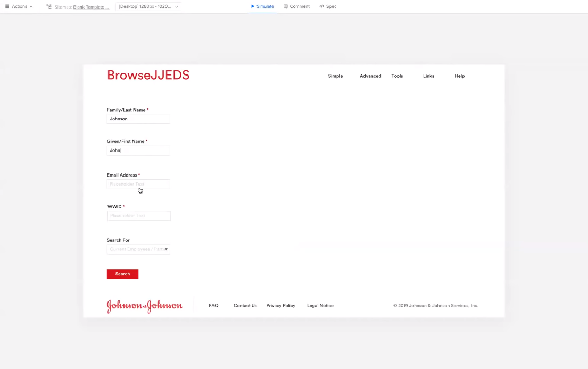
Task: Switch to the Simulate tab
Action: (262, 6)
